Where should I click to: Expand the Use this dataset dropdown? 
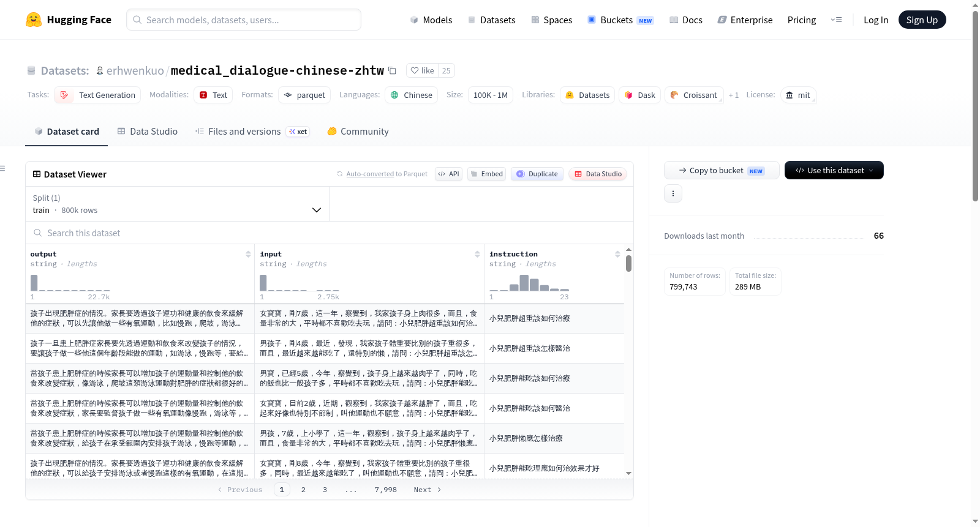[x=834, y=170]
